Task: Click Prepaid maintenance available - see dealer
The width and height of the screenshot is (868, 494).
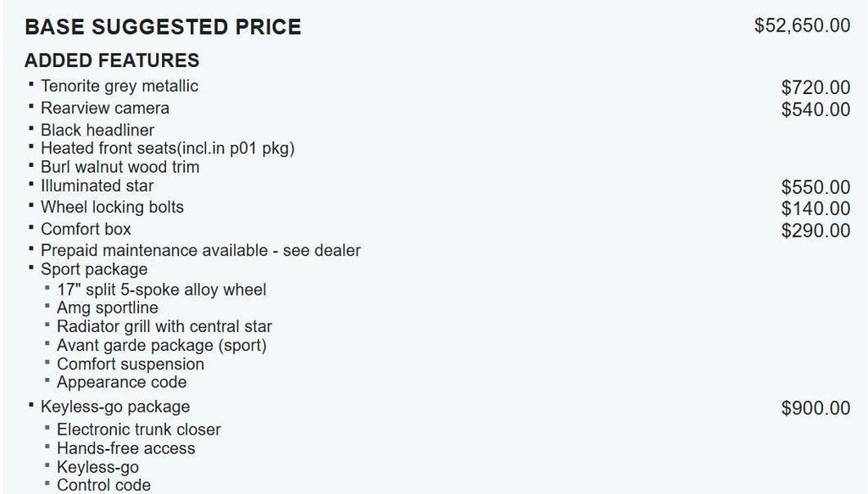Action: coord(200,251)
